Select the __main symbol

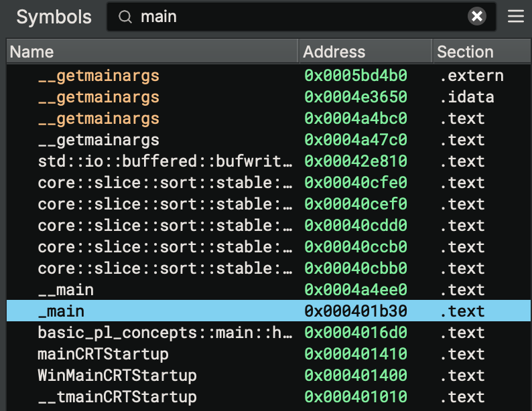[66, 290]
